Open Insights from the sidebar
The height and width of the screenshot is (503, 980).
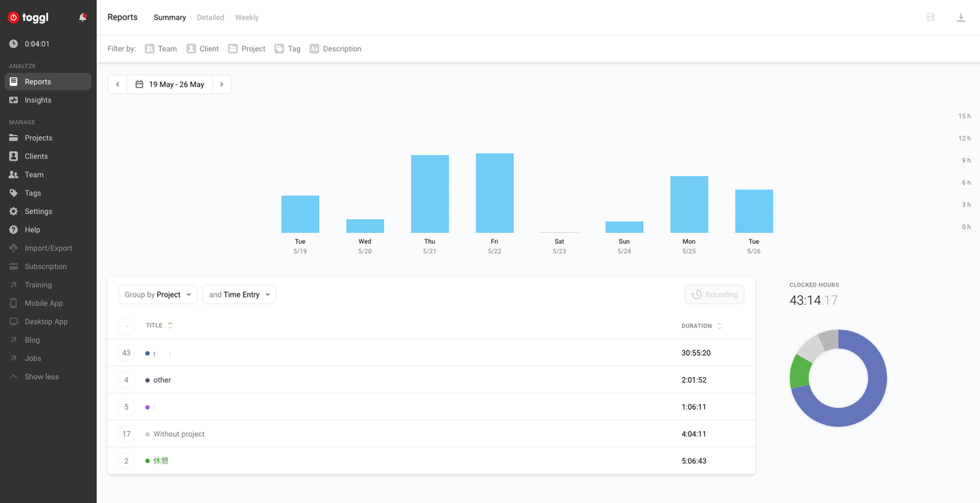pyautogui.click(x=38, y=100)
